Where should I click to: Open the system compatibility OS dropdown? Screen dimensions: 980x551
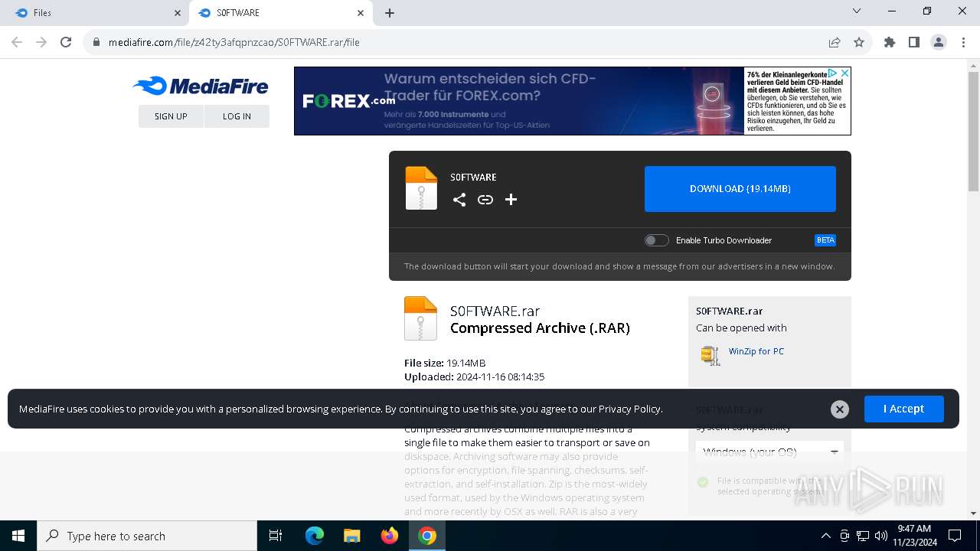769,452
